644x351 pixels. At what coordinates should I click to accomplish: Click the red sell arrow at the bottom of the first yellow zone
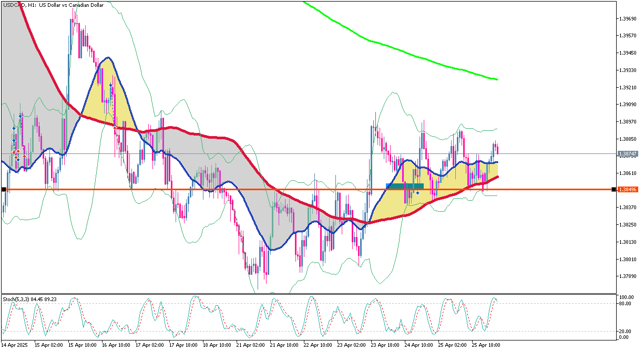[115, 127]
